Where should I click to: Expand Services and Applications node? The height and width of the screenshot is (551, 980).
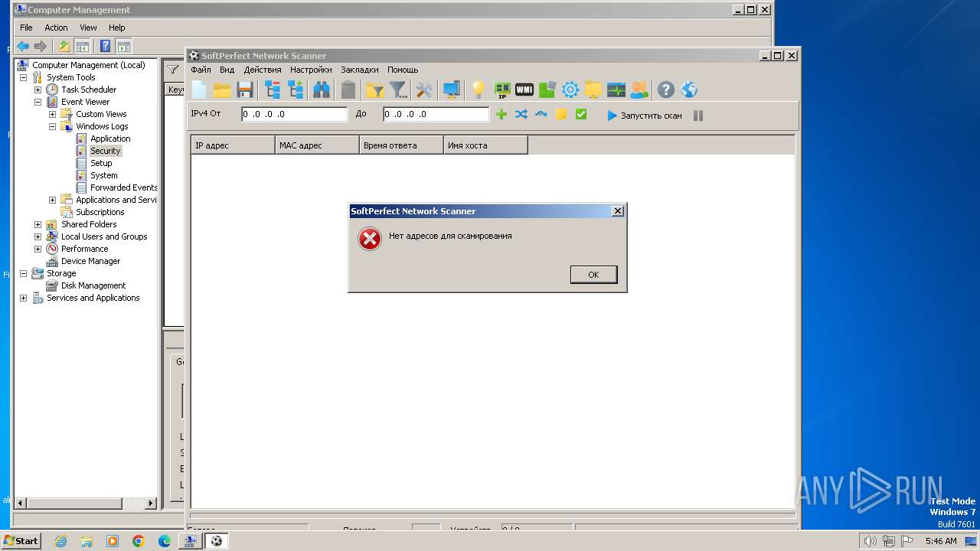coord(23,298)
